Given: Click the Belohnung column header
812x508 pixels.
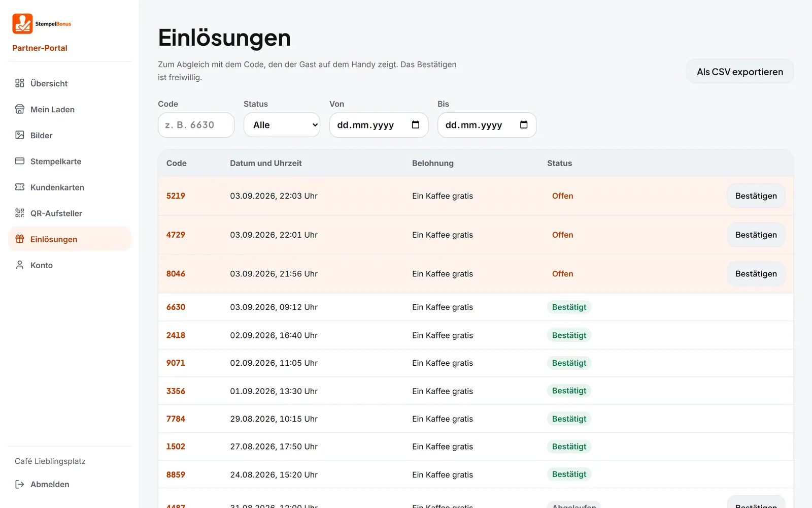Looking at the screenshot, I should pos(432,163).
